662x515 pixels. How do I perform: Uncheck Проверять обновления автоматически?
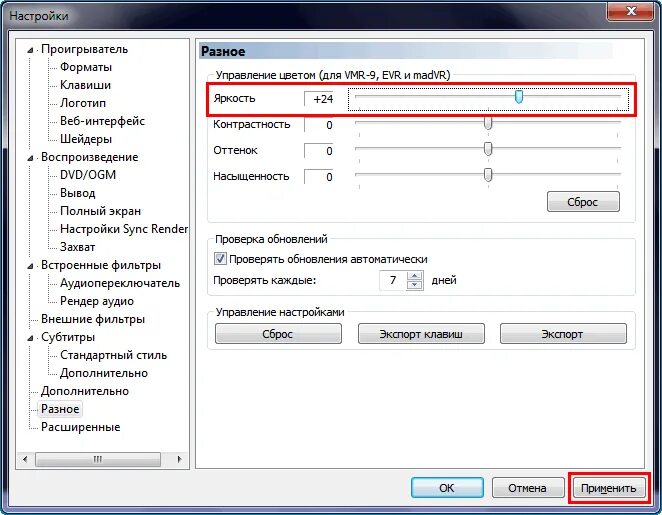220,258
